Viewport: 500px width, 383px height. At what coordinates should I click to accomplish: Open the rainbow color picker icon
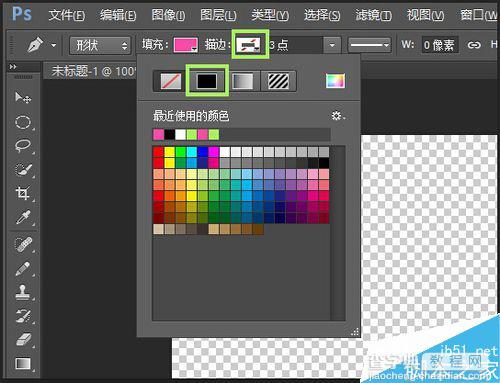335,81
